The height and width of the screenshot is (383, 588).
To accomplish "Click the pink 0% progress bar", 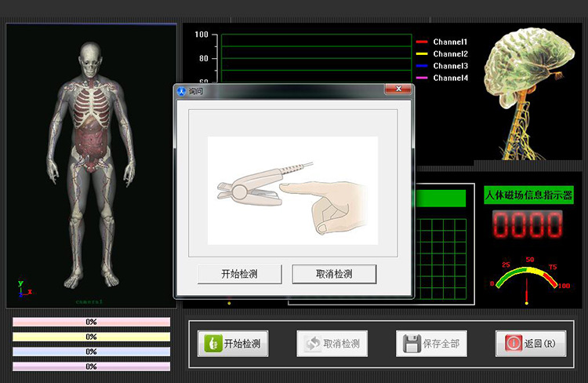I will pyautogui.click(x=92, y=322).
